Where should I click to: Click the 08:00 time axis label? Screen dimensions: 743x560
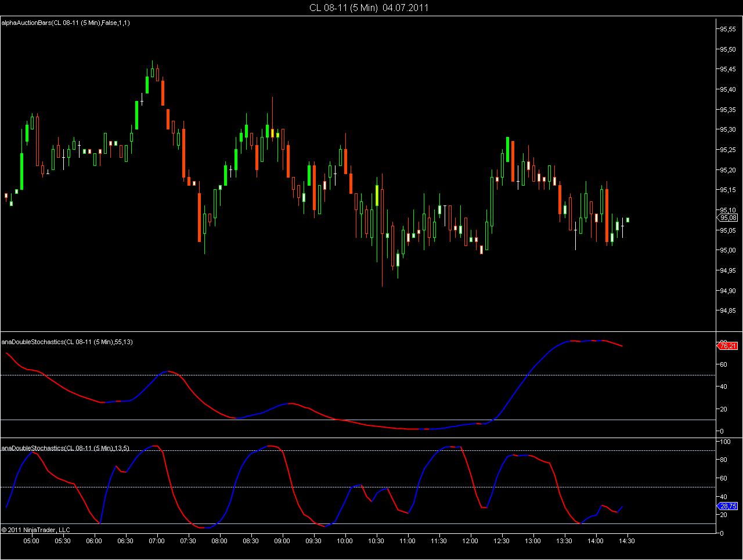(x=219, y=541)
